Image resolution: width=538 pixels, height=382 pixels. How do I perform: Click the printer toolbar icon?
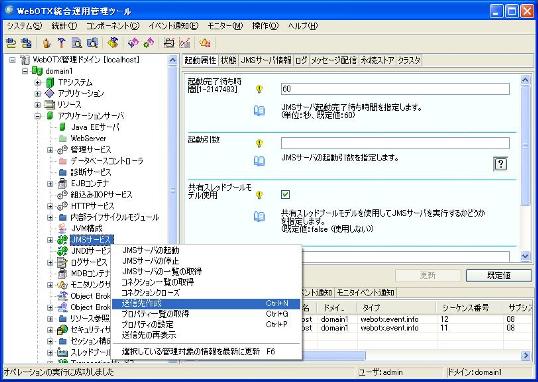(x=169, y=43)
